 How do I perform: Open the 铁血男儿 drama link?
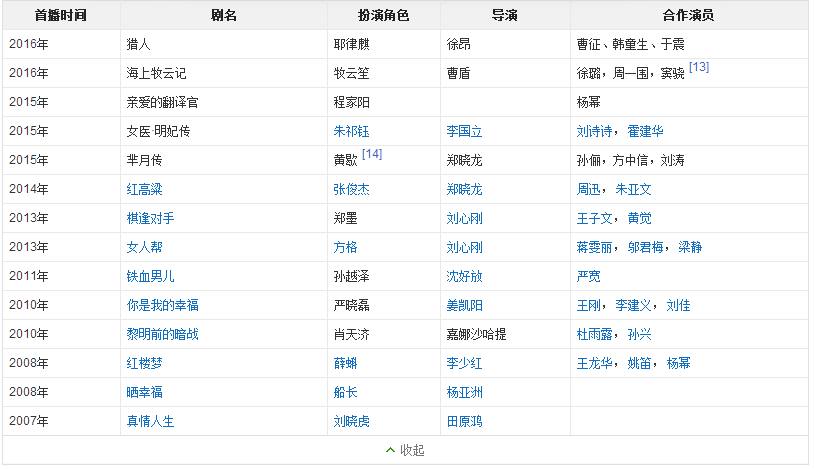coord(151,277)
